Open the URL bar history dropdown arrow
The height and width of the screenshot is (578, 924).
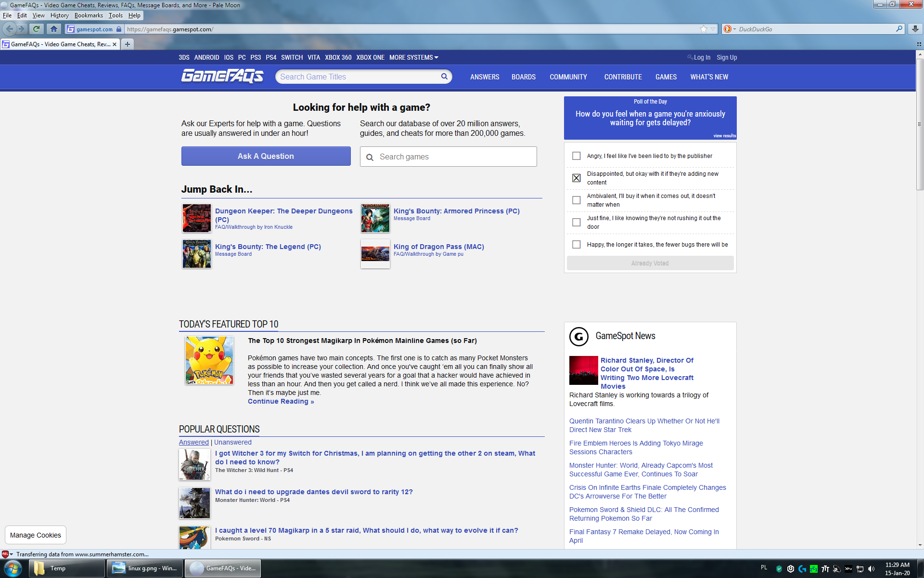point(713,29)
